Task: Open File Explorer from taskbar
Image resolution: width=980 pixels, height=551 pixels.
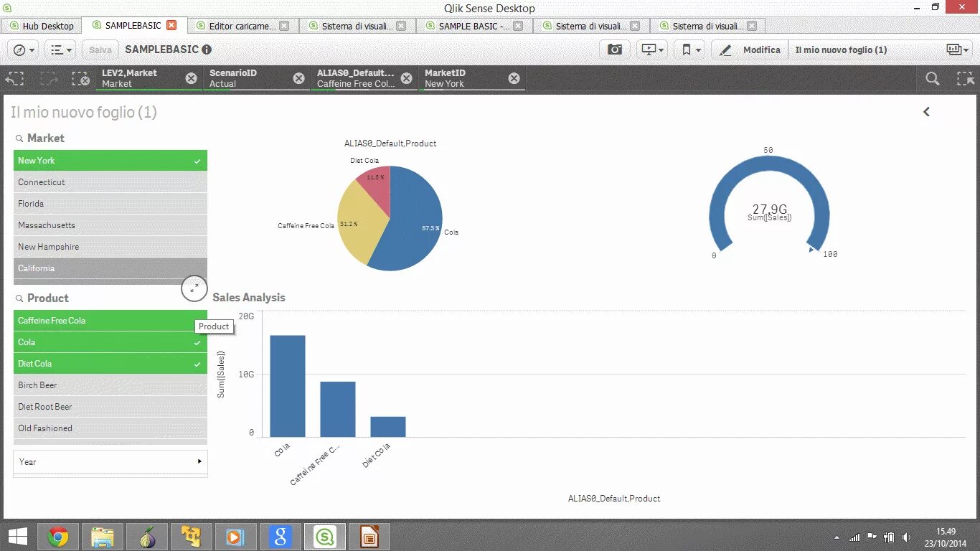Action: point(103,537)
